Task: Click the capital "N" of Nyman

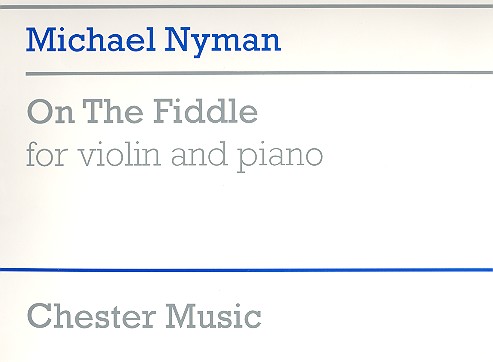Action: tap(180, 40)
